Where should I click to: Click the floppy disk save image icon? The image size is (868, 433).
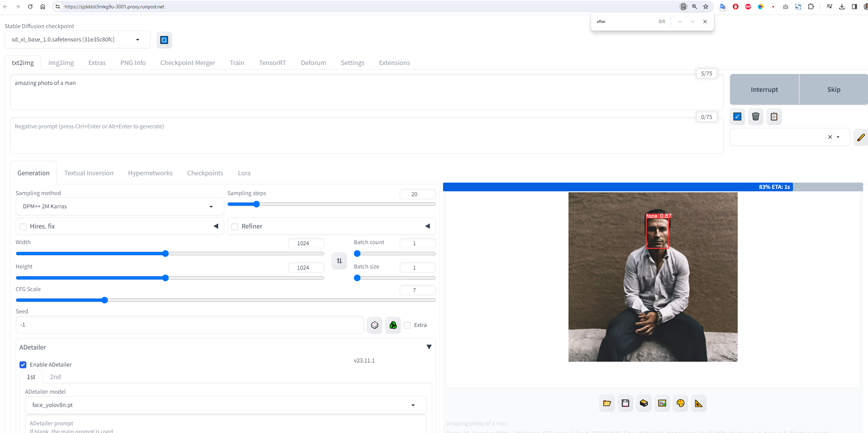coord(625,403)
